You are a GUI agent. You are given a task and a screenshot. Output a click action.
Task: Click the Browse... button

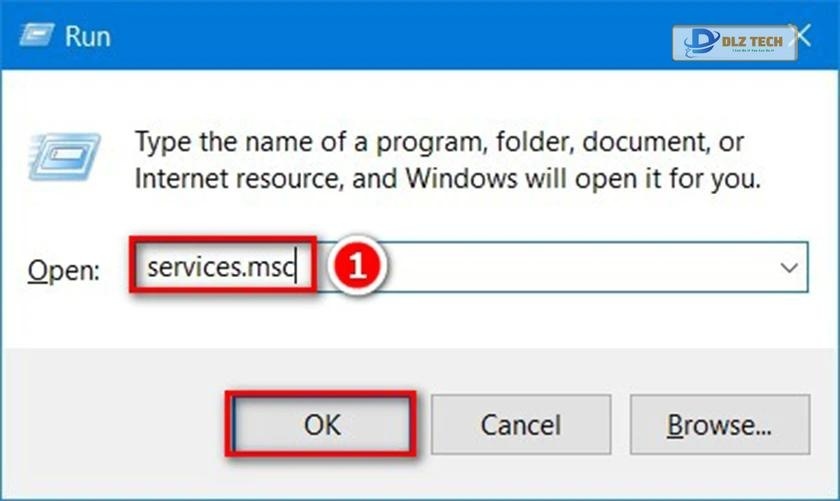pyautogui.click(x=720, y=425)
